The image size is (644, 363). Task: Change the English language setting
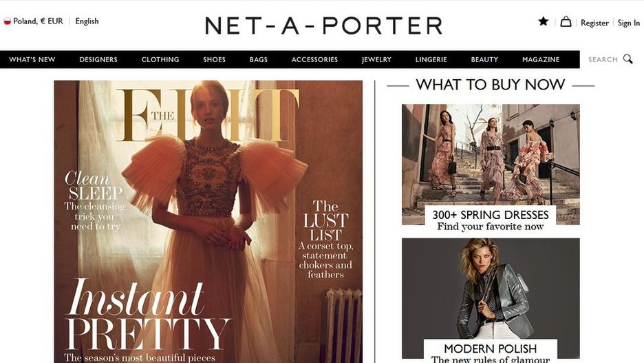(x=87, y=21)
